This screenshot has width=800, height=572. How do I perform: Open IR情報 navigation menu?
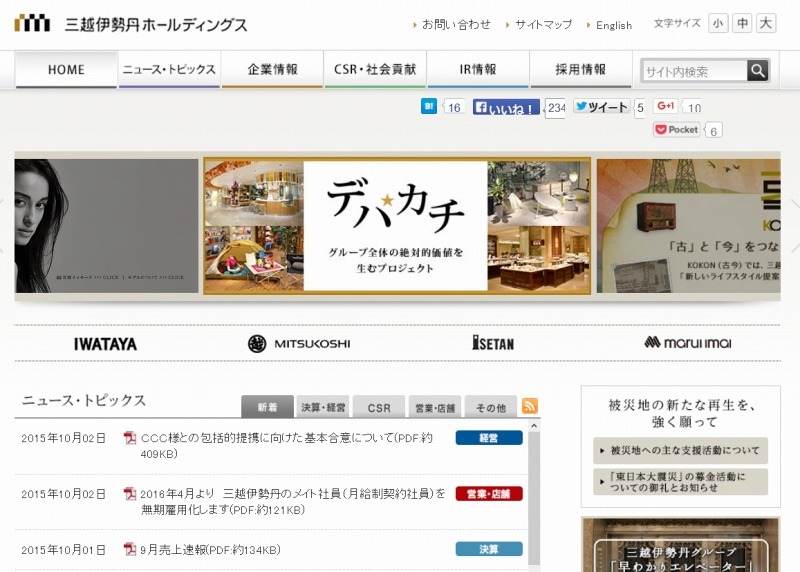(x=478, y=69)
